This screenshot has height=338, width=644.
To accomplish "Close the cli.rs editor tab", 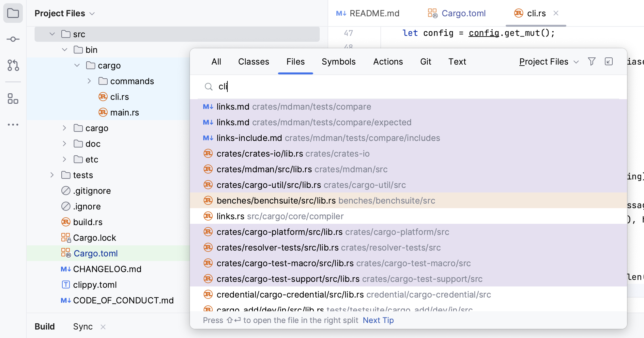I will pos(556,13).
